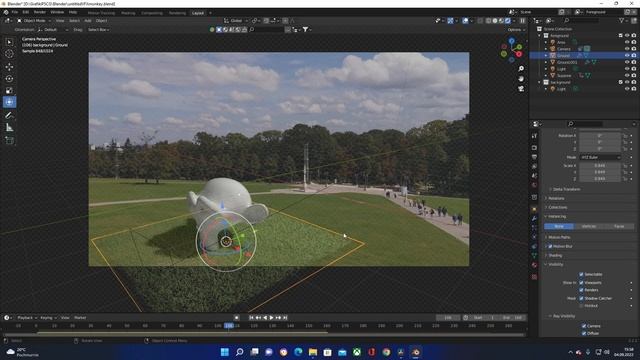
Task: Open the File menu
Action: click(x=15, y=12)
